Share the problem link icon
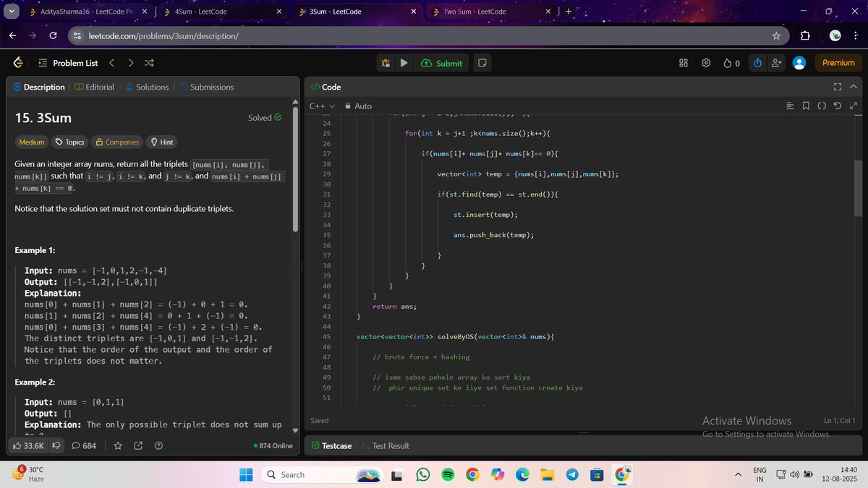The width and height of the screenshot is (868, 488). click(138, 445)
